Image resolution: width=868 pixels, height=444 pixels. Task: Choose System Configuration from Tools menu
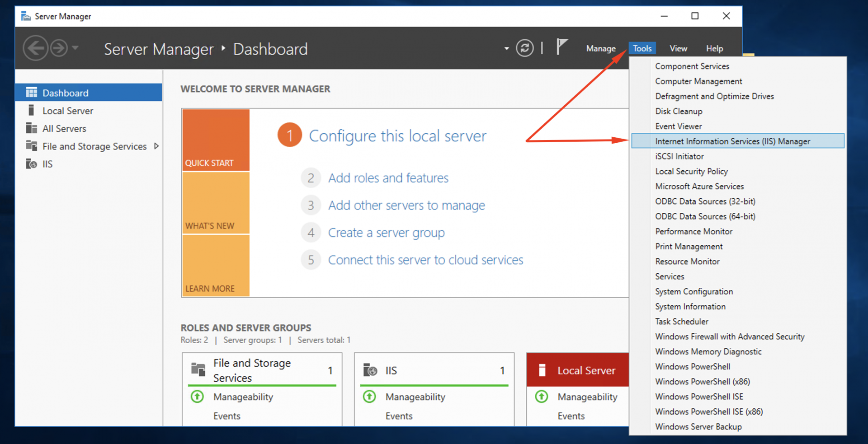click(738, 291)
